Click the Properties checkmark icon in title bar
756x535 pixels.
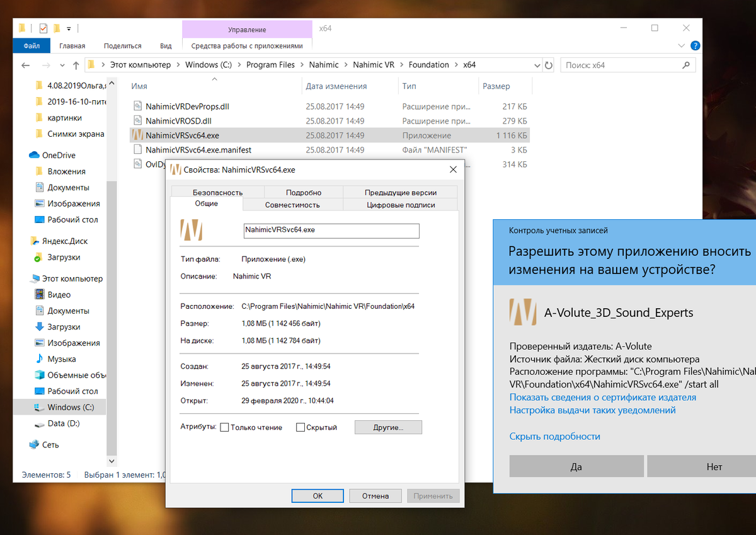tap(43, 28)
